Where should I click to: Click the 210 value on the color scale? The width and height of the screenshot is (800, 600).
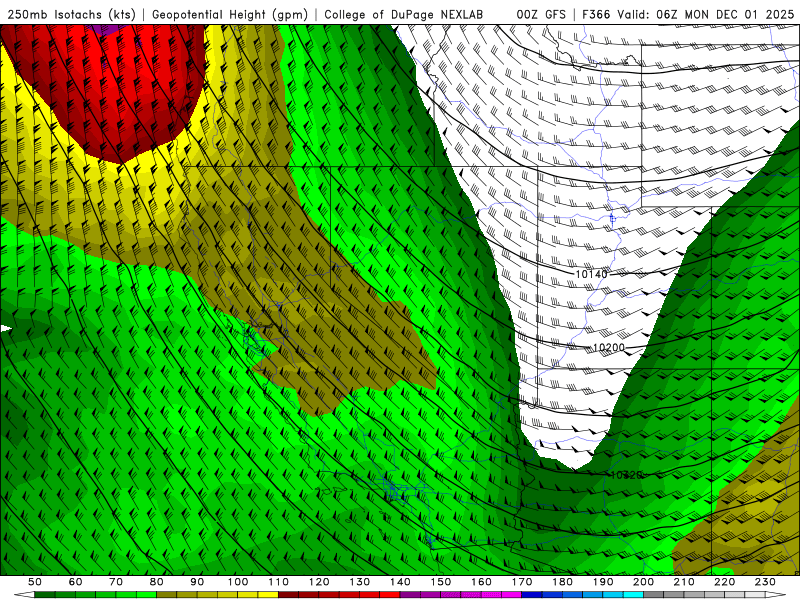pos(685,582)
